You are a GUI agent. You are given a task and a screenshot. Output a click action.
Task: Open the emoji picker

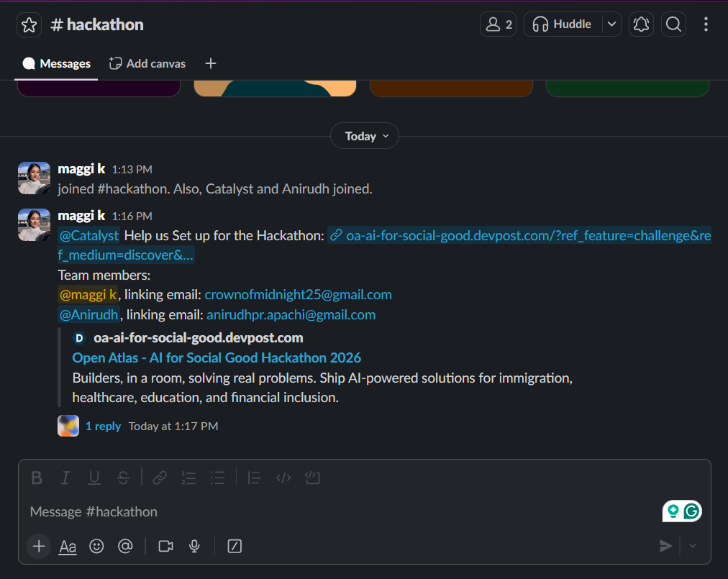[96, 546]
